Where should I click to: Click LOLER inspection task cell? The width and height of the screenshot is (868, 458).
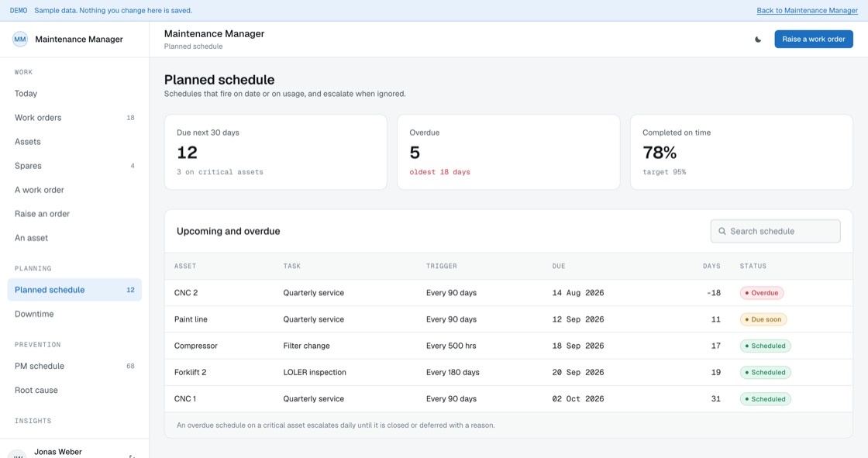coord(315,373)
